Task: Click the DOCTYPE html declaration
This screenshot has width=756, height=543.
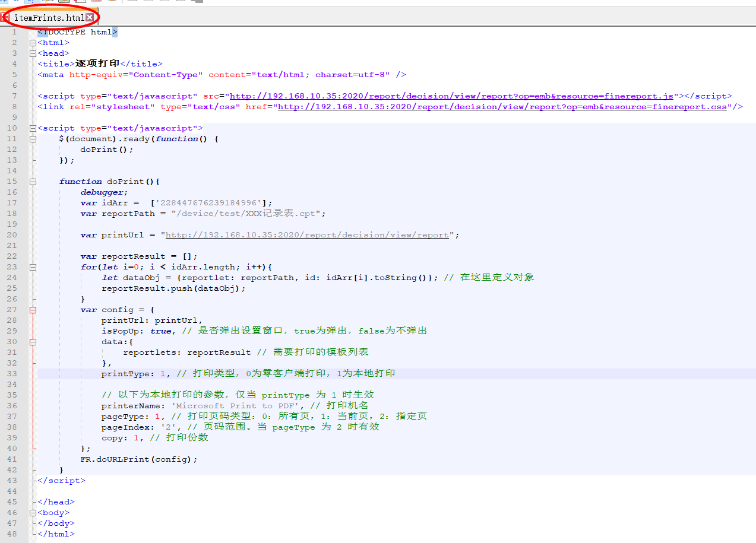Action: click(x=77, y=32)
